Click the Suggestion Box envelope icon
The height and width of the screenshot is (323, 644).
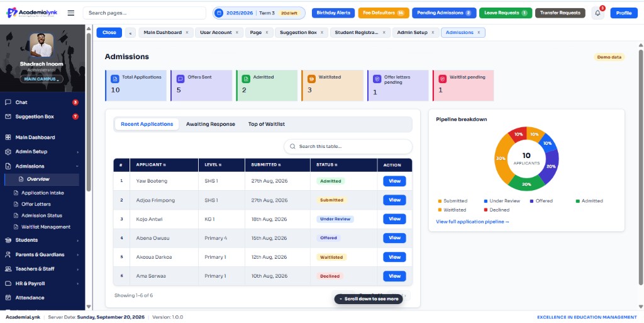pos(8,116)
